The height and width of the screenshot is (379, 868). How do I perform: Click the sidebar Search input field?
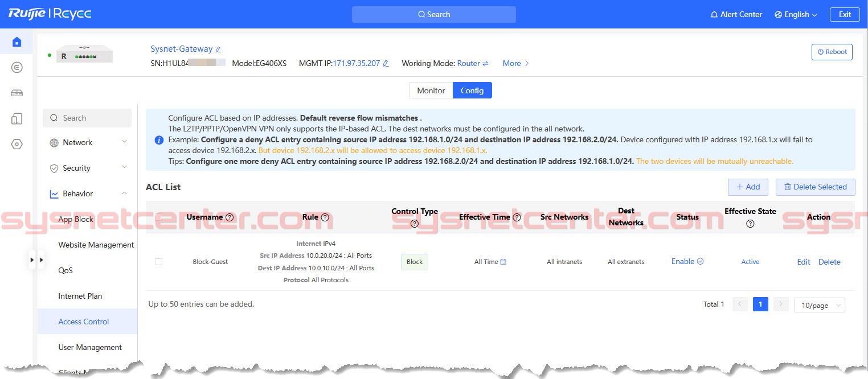87,118
